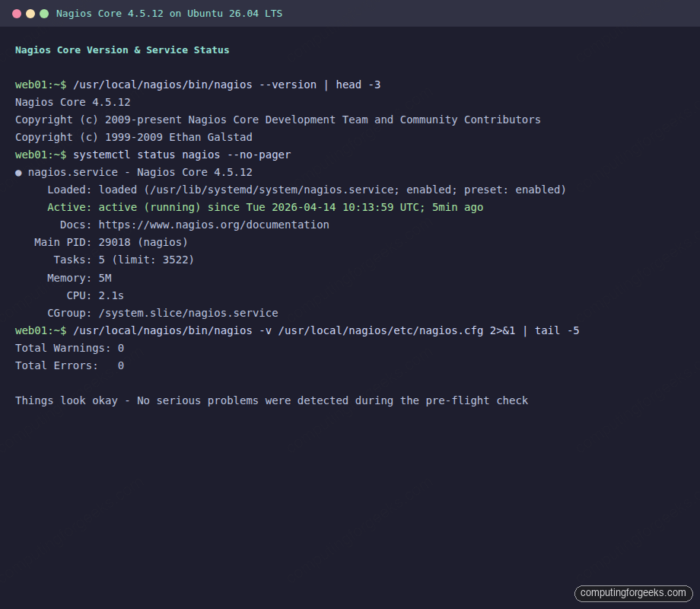
Task: Click the Things look okay pre-flight check message
Action: point(271,400)
